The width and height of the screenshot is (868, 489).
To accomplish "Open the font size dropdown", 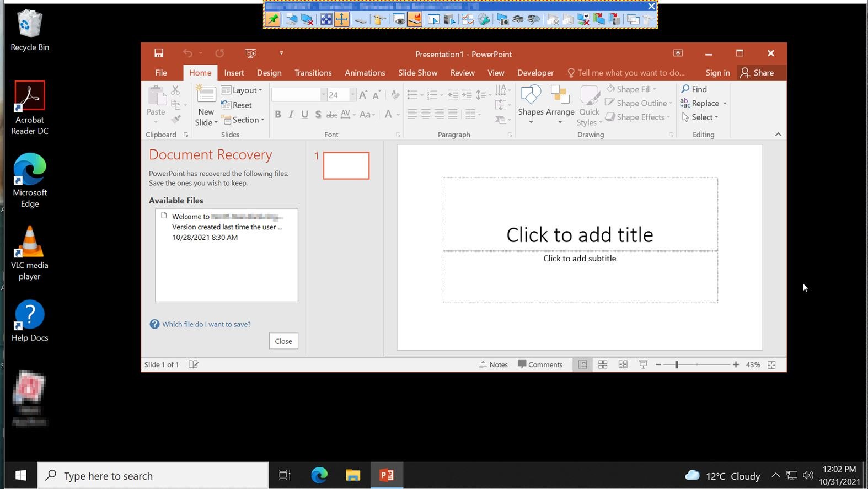I will click(352, 95).
